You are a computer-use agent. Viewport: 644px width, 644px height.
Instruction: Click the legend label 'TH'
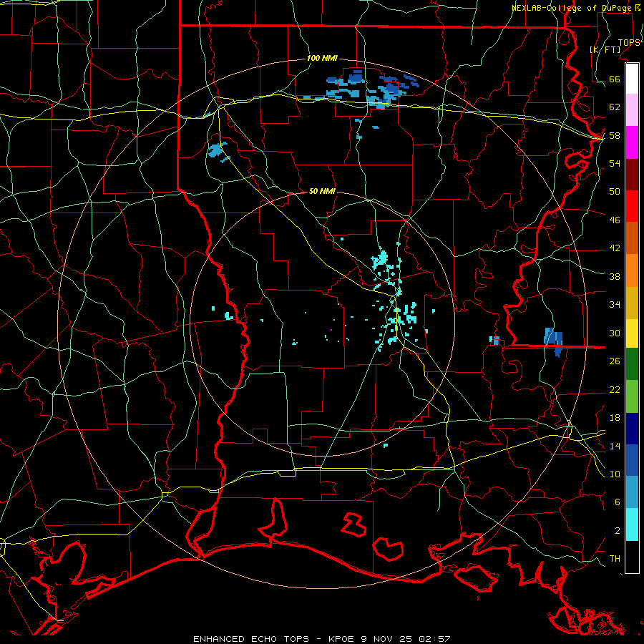[615, 559]
